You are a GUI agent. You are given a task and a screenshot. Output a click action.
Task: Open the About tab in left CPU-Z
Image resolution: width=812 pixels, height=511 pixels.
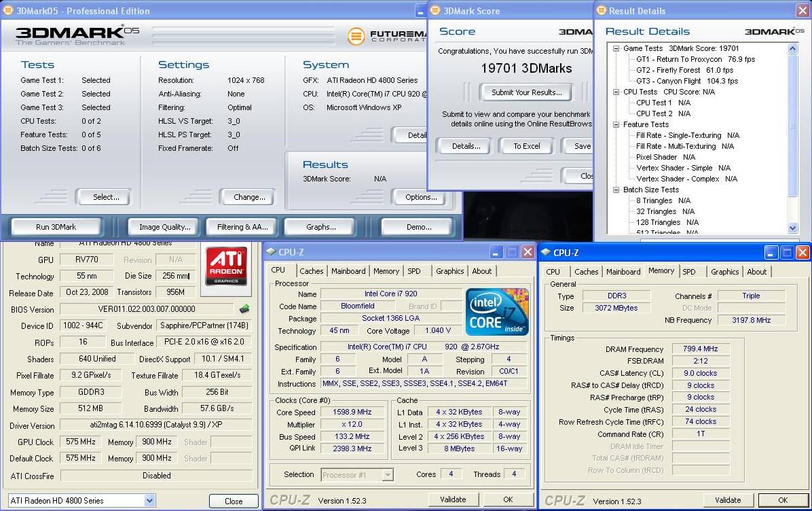coord(481,271)
